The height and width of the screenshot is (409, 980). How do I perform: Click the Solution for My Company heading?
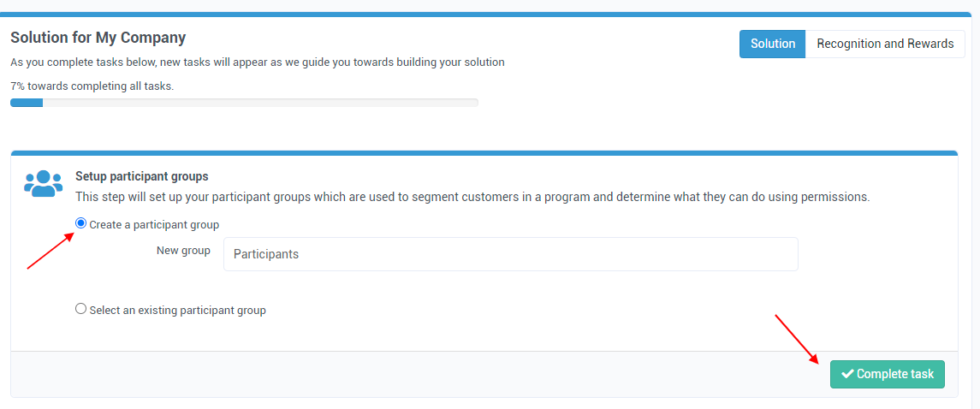click(98, 38)
